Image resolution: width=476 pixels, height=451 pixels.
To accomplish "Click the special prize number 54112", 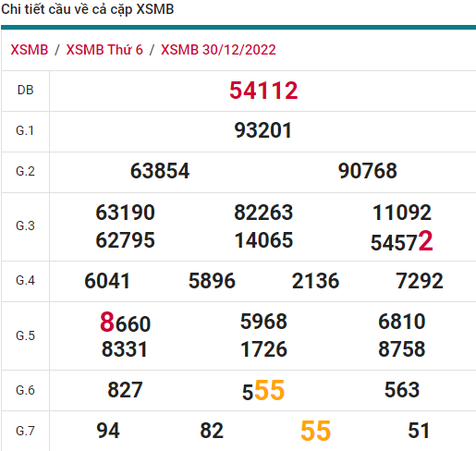I will click(x=263, y=91).
